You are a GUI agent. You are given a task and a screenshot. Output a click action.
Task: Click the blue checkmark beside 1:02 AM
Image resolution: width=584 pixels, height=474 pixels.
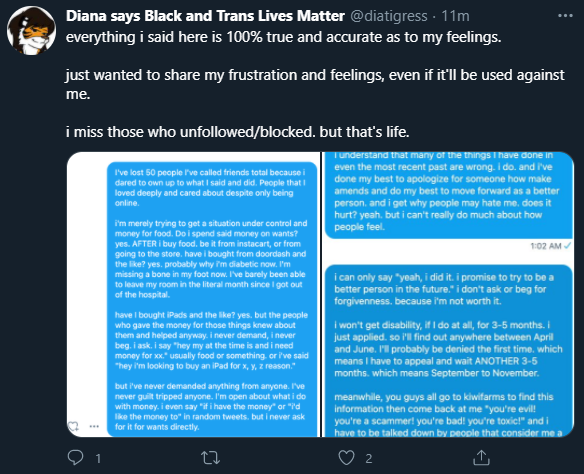568,245
